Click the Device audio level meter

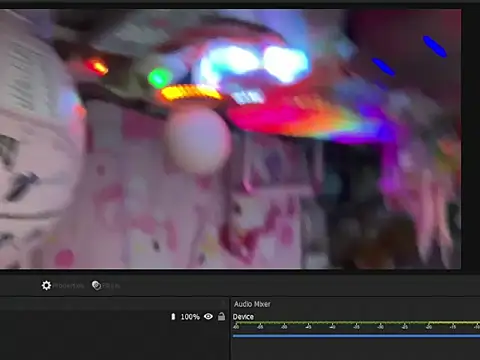click(x=356, y=323)
